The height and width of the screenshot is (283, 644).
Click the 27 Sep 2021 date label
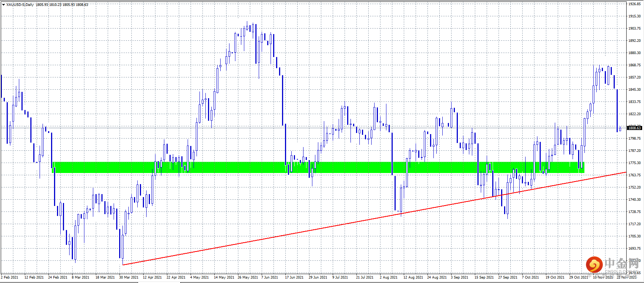coord(508,277)
